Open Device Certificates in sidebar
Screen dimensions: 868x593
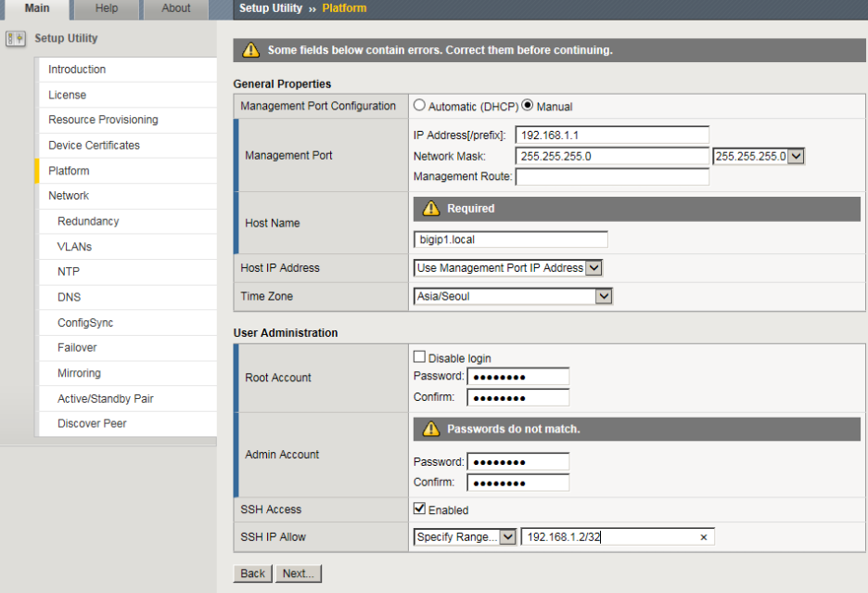[94, 146]
